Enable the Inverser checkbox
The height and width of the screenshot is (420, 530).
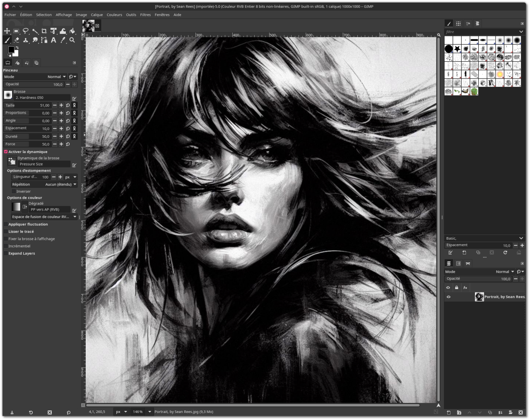click(x=14, y=192)
